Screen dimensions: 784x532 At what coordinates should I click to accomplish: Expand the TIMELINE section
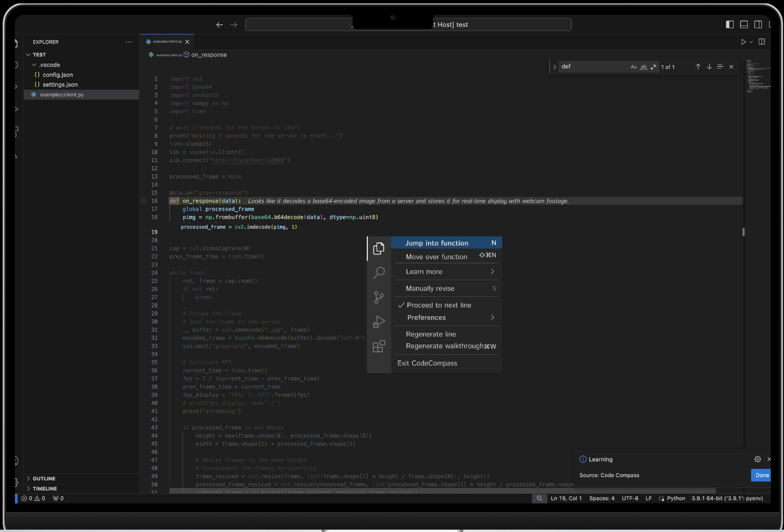45,488
